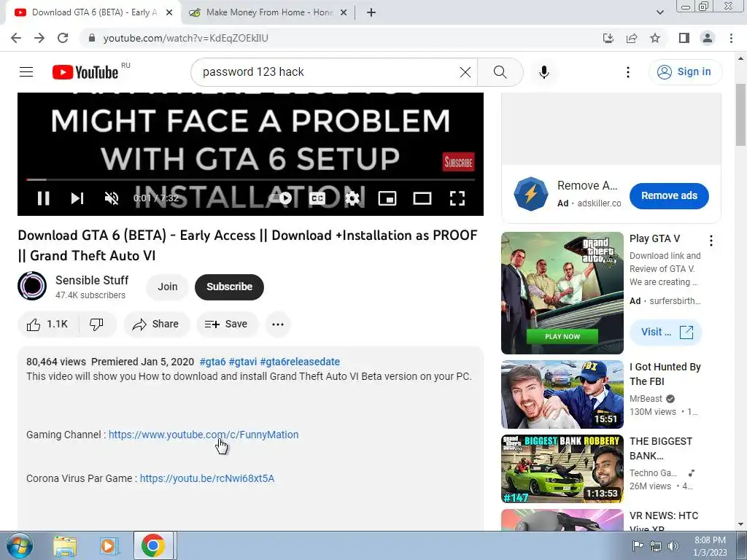Open the tab search dropdown chevron
Viewport: 747px width, 560px height.
coord(659,12)
